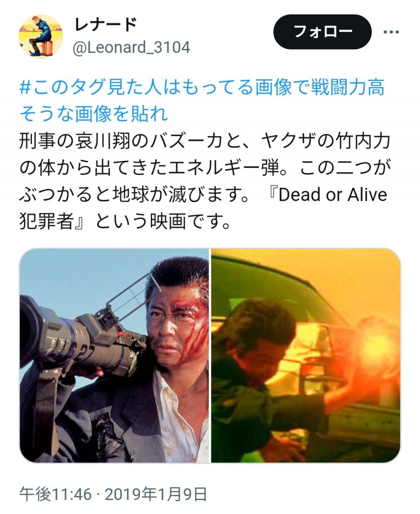Open the three-dot more options menu

[391, 32]
